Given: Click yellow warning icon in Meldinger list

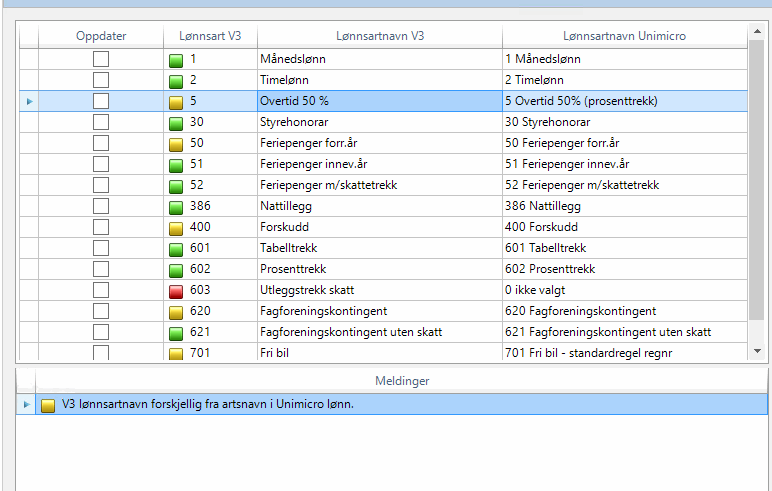Looking at the screenshot, I should coord(48,405).
